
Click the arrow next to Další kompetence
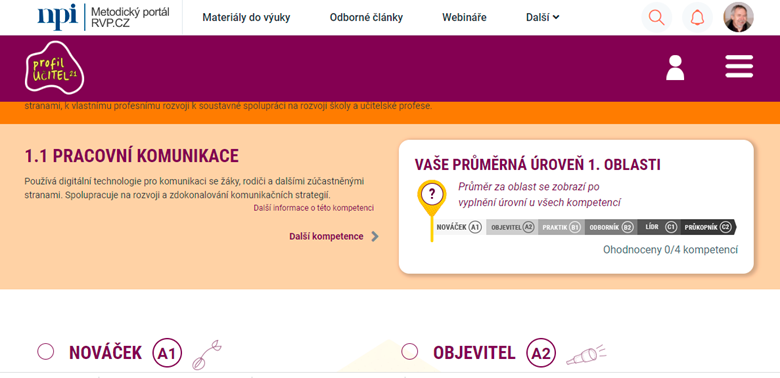(375, 236)
